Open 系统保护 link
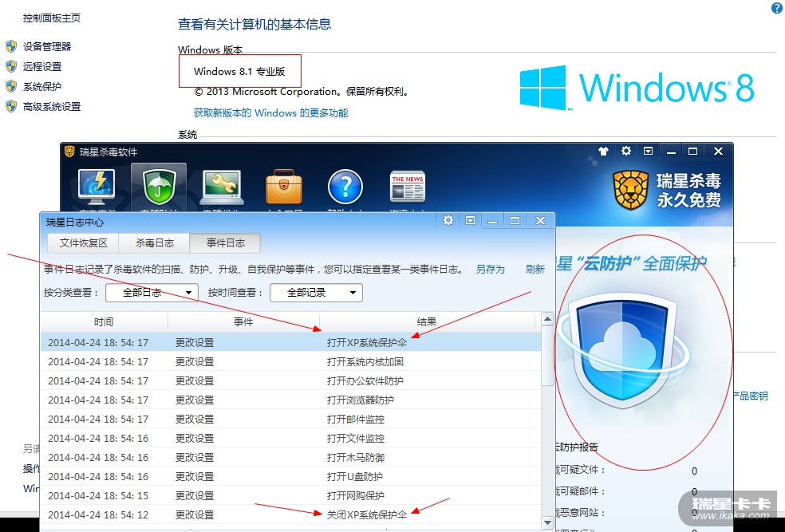 coord(42,87)
